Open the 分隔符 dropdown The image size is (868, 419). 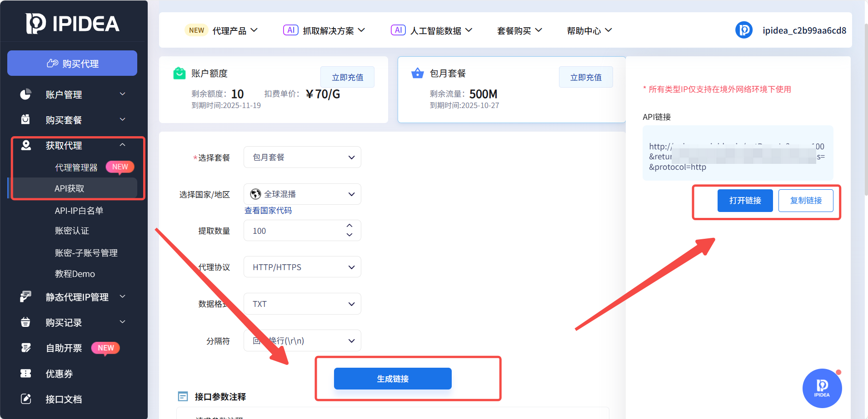tap(302, 340)
